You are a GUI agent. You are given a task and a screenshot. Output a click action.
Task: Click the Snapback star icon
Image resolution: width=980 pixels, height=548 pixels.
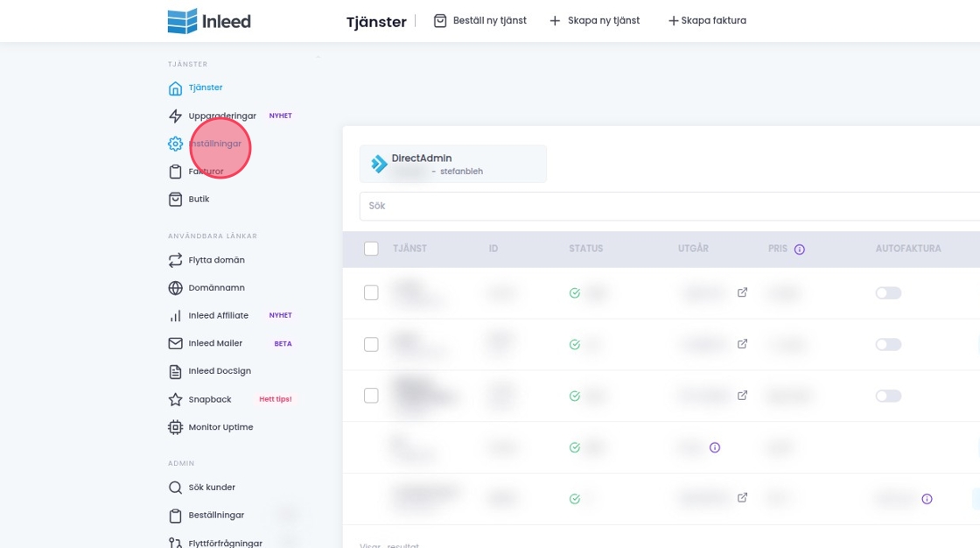175,399
